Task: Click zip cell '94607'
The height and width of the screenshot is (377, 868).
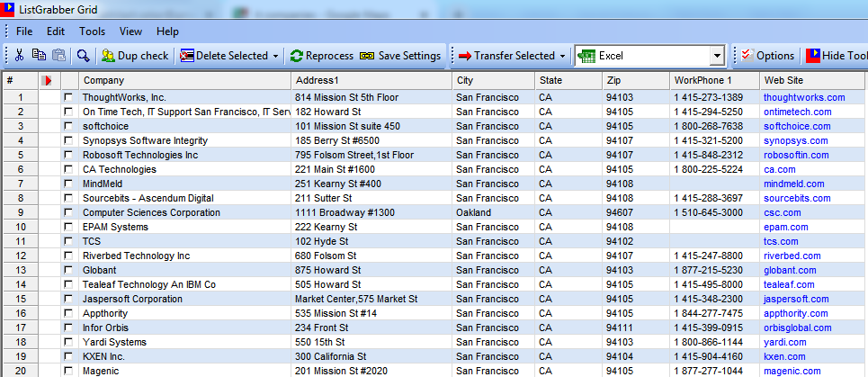Action: coord(636,212)
